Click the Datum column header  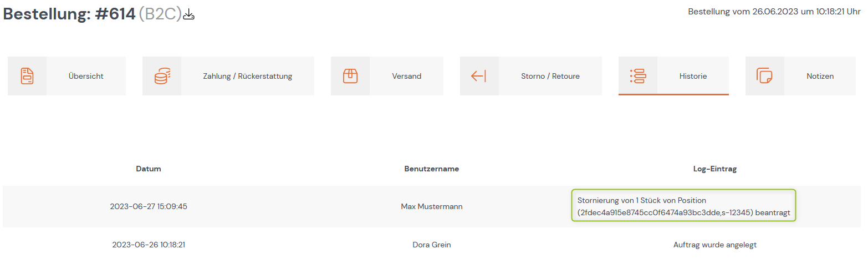coord(149,169)
